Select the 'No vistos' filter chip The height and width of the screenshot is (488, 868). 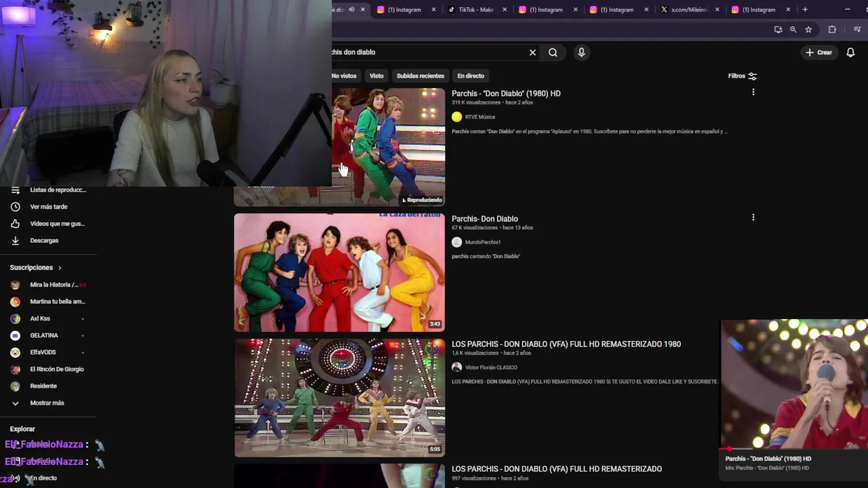click(x=344, y=76)
